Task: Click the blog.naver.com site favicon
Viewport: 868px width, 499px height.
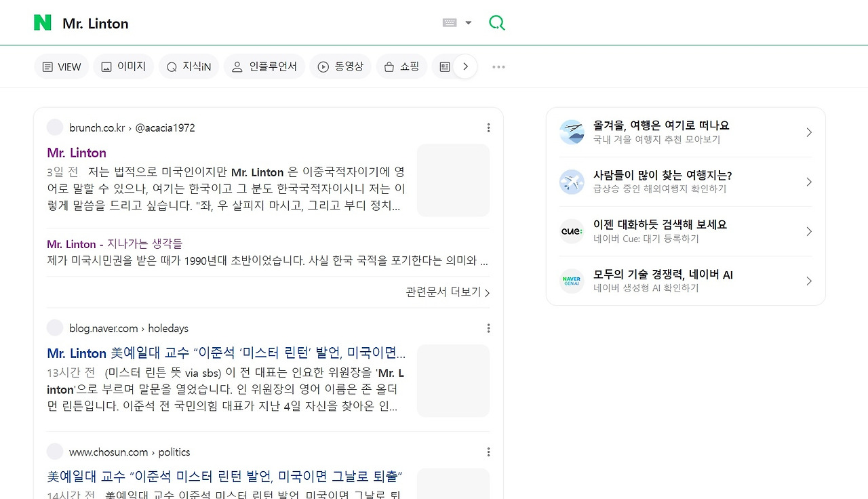Action: [55, 328]
